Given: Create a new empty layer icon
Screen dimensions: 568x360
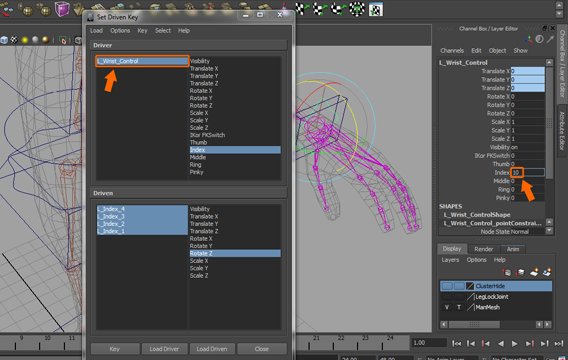Looking at the screenshot, I should [534, 272].
